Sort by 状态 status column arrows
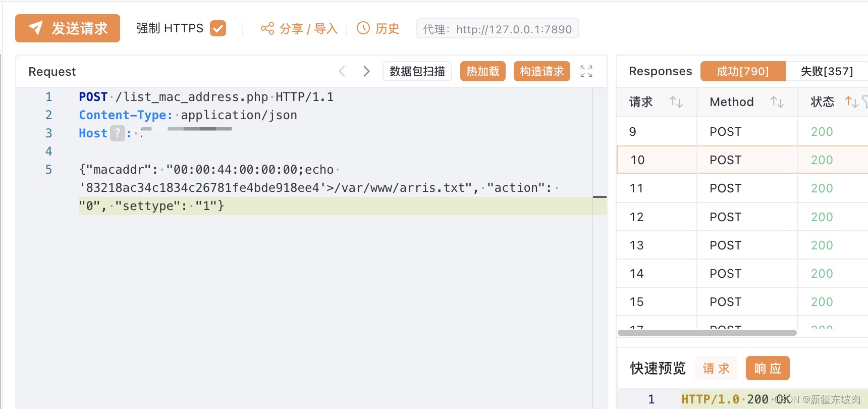The height and width of the screenshot is (409, 868). click(852, 102)
